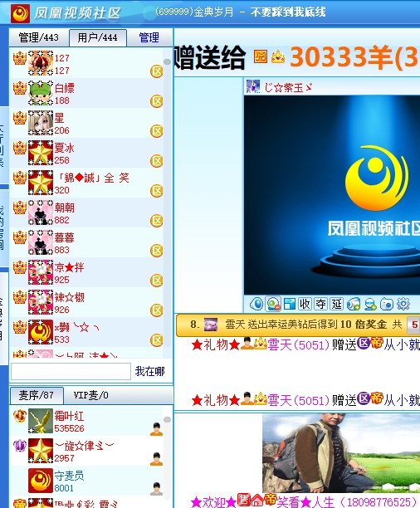This screenshot has height=508, width=420.
Task: Open the gear settings icon under video
Action: click(x=403, y=304)
